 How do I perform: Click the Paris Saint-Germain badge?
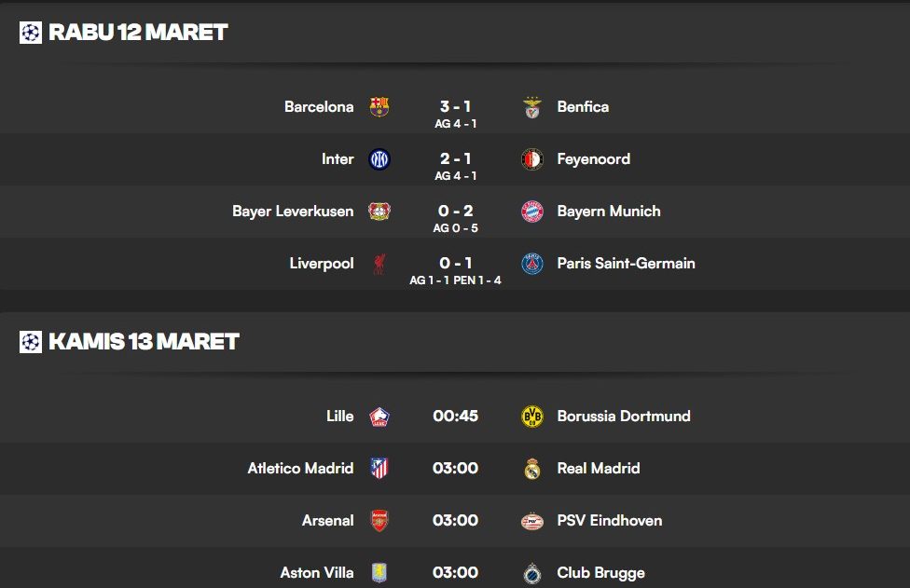click(532, 264)
